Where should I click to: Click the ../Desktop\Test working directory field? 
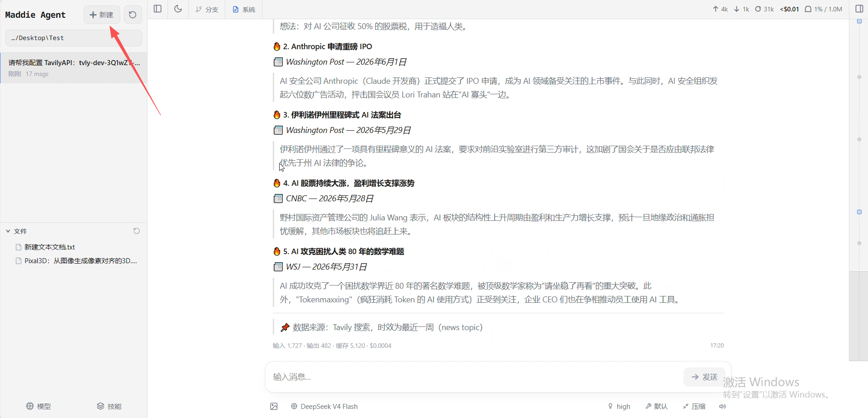(x=74, y=38)
